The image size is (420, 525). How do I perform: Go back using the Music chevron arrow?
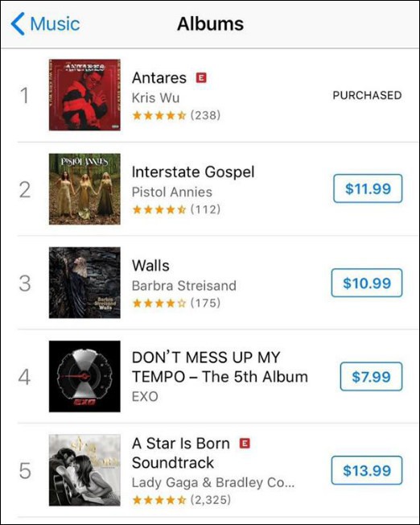tap(18, 24)
